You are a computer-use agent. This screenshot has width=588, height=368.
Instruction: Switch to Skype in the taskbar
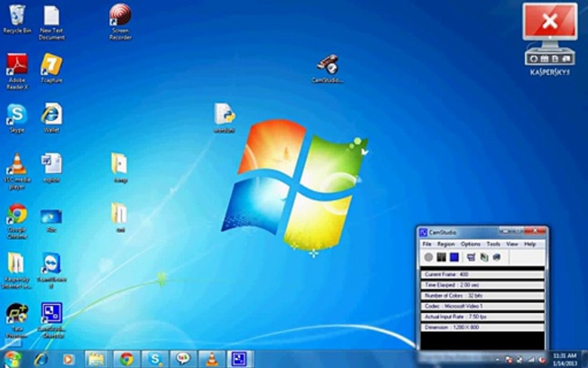tap(155, 359)
